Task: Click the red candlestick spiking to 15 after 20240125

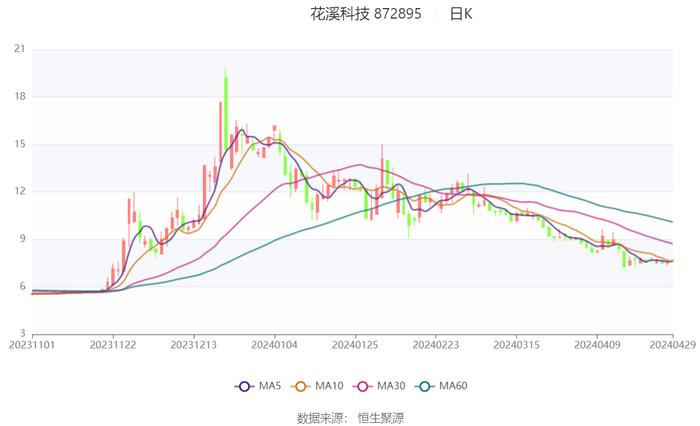Action: (x=382, y=171)
